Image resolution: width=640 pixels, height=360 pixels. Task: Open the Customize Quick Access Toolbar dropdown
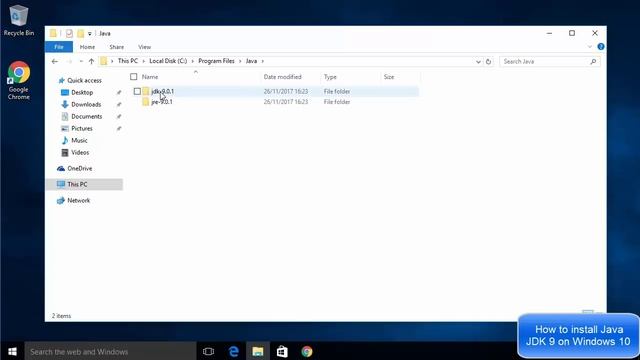click(x=90, y=33)
